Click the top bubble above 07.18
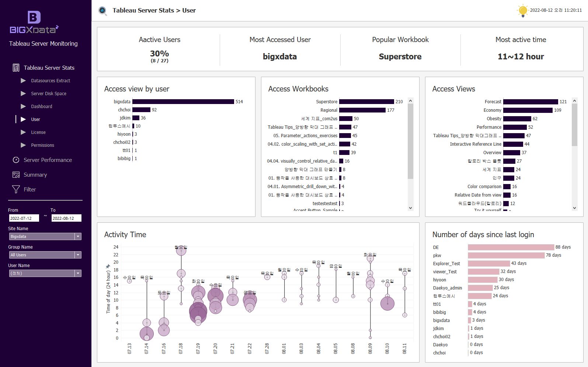Image resolution: width=588 pixels, height=367 pixels. [181, 250]
